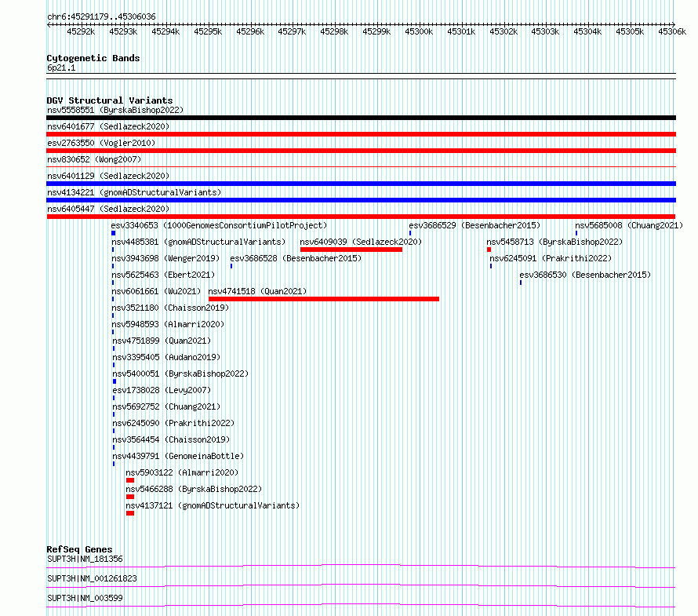698x616 pixels.
Task: Select the nsv4134221 (gnomADStructuralVariants) label
Action: point(134,192)
